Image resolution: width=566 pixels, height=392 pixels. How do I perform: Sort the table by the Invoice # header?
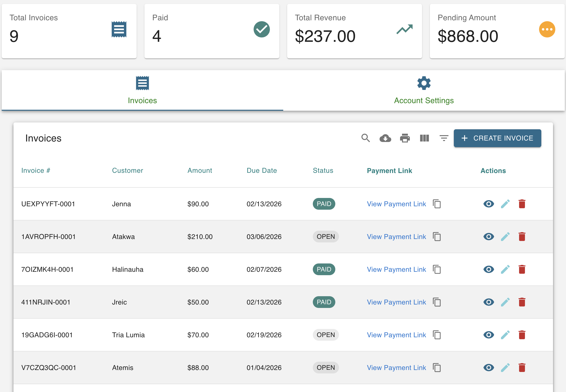click(x=36, y=170)
